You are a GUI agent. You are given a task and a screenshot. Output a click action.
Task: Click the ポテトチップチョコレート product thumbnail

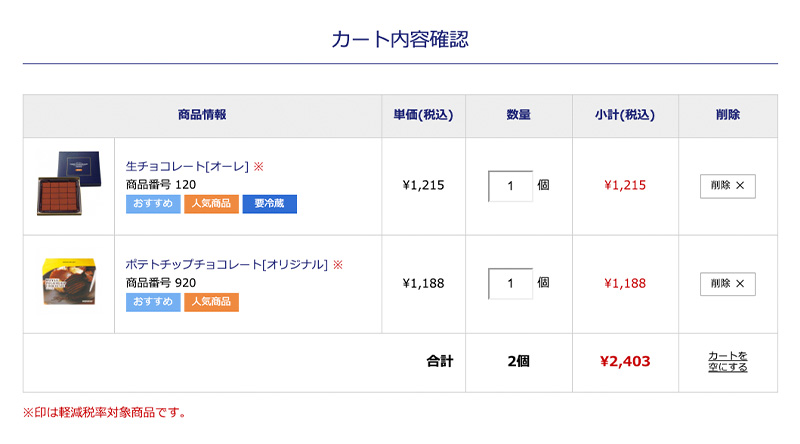click(x=70, y=282)
